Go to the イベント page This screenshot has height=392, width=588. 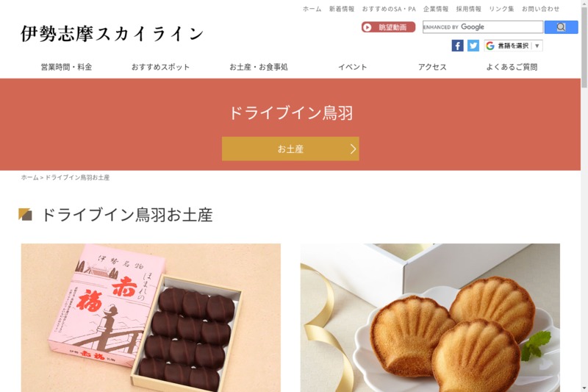coord(353,67)
